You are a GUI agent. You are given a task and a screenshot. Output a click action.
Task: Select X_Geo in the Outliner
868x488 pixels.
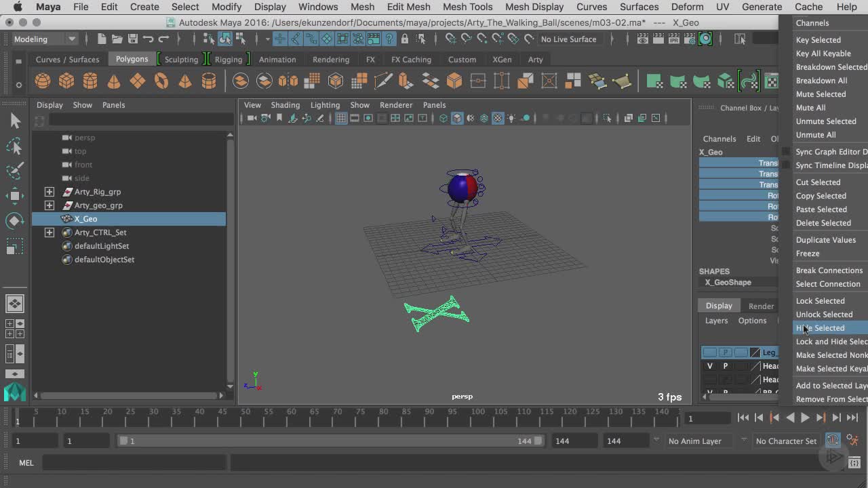pos(129,219)
